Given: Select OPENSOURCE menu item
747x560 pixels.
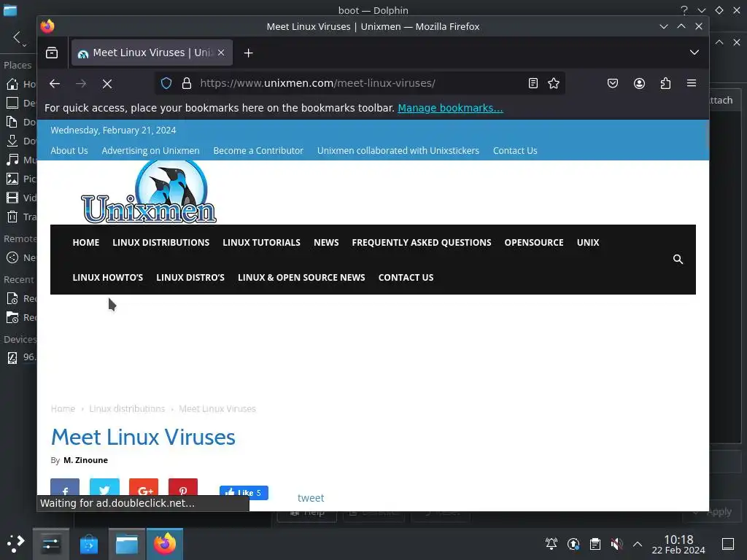Looking at the screenshot, I should pos(534,242).
